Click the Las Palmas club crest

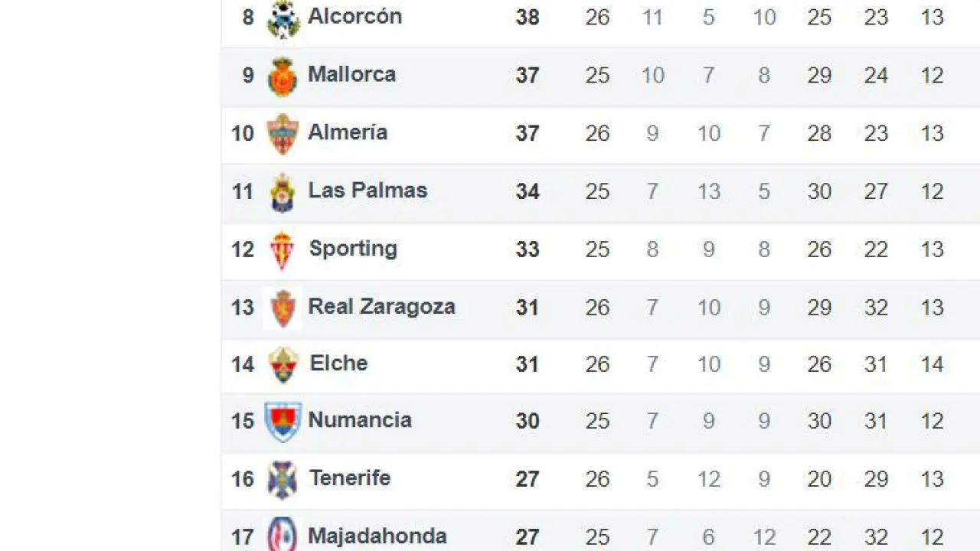[x=283, y=192]
